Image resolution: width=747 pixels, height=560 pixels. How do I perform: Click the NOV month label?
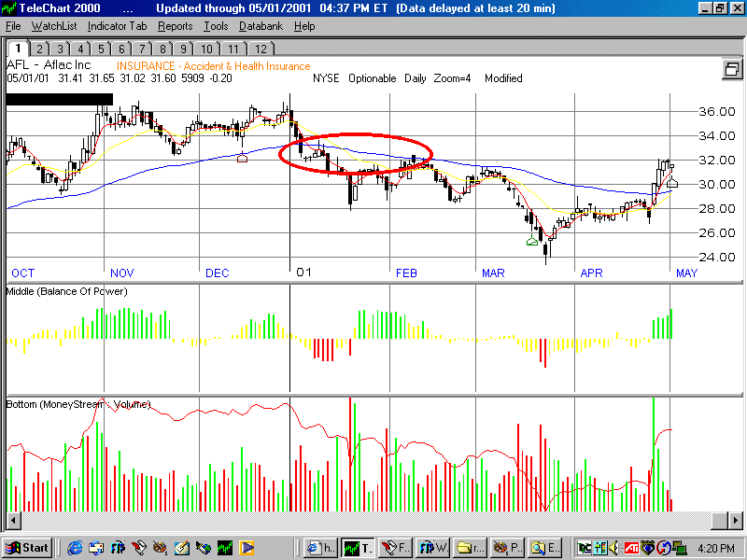click(122, 273)
